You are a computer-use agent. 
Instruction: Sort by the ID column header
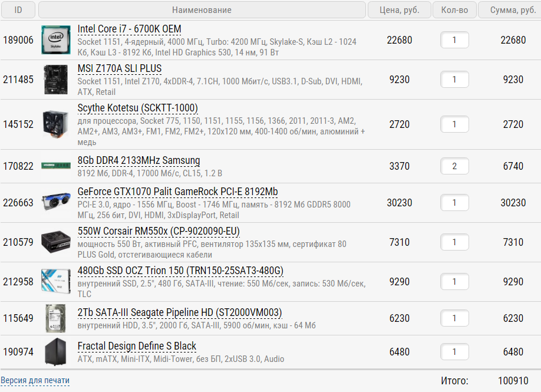(18, 10)
